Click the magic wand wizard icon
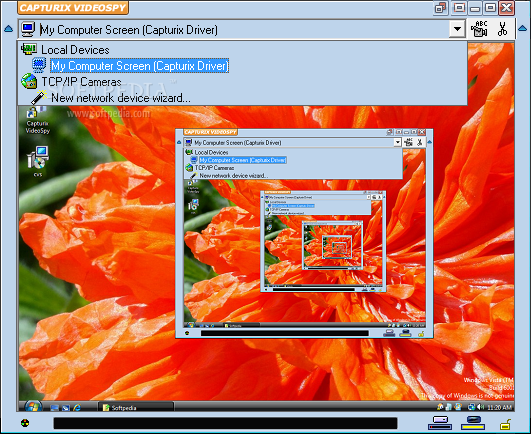Image resolution: width=531 pixels, height=434 pixels. coord(39,97)
